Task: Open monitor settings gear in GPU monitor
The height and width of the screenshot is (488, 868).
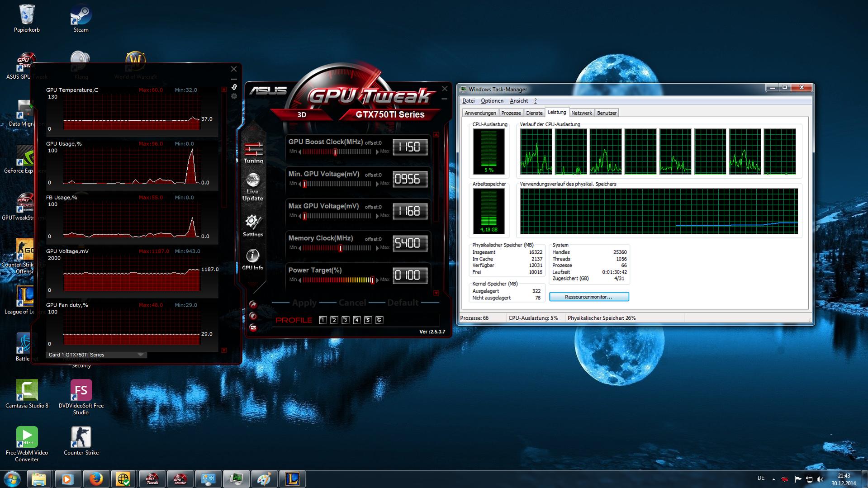Action: point(234,96)
